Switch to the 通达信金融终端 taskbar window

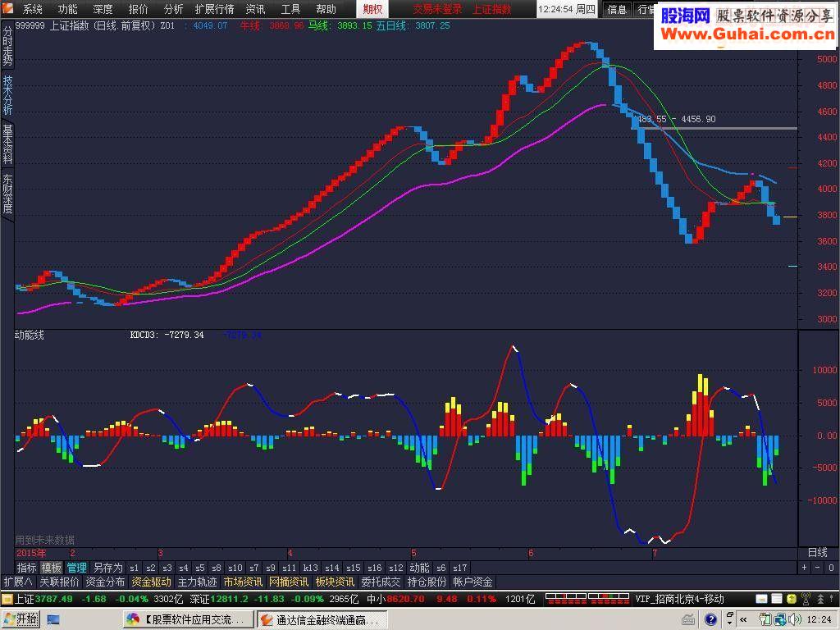[x=322, y=620]
